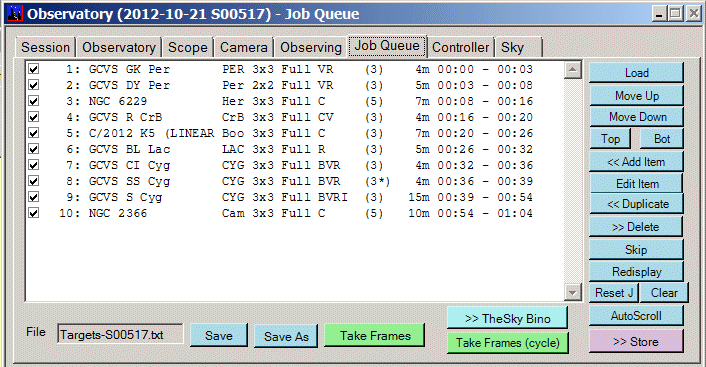Click the Observatory app icon in title bar

pos(15,14)
